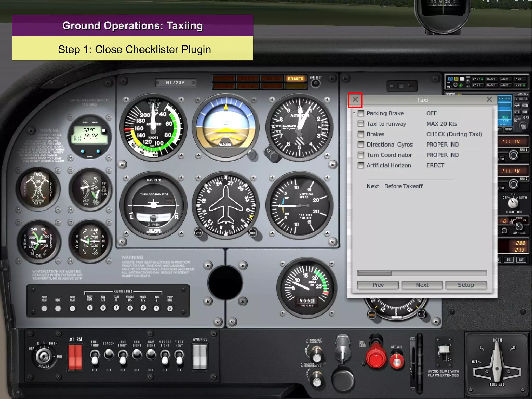Image resolution: width=532 pixels, height=399 pixels.
Task: Tick the Brakes checkbox
Action: [x=361, y=134]
